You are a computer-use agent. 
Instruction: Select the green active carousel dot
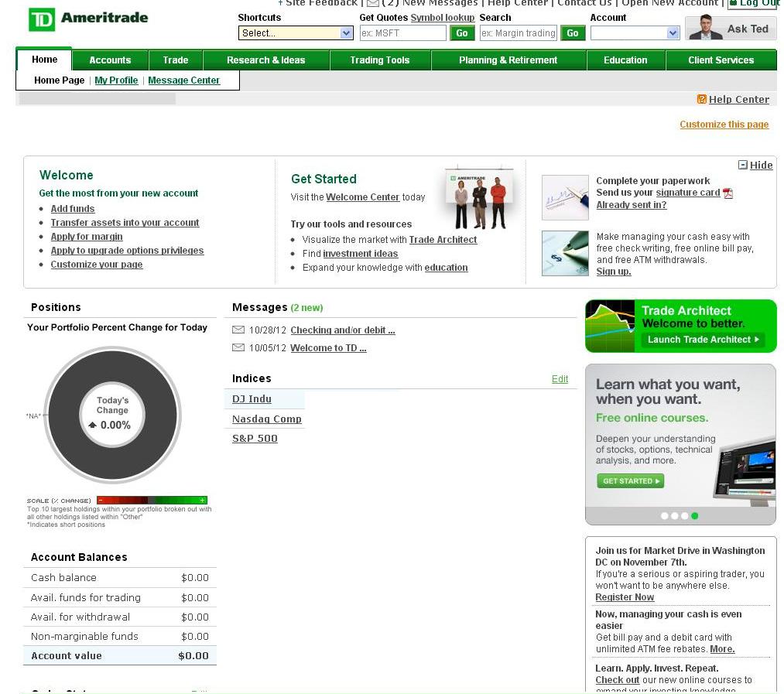pyautogui.click(x=694, y=516)
